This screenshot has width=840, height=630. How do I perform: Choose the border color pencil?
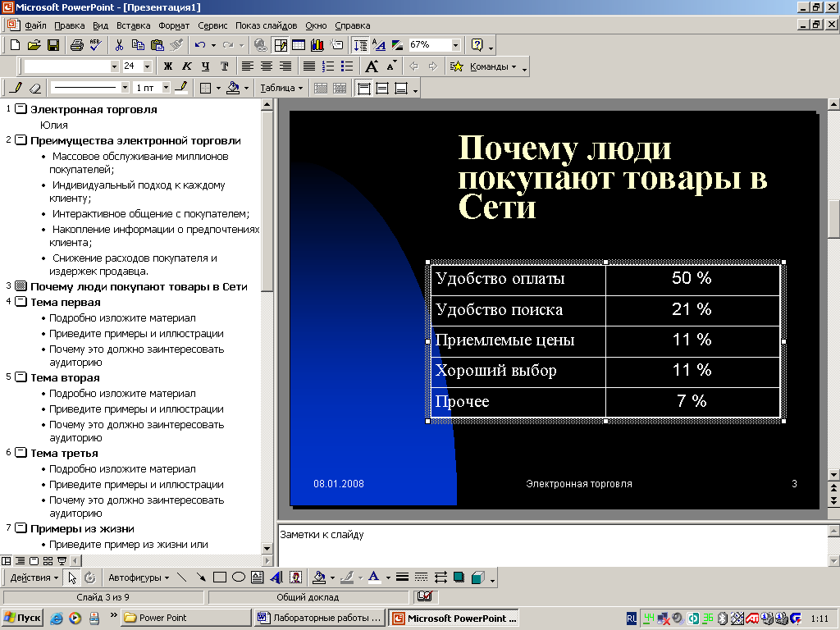[182, 88]
